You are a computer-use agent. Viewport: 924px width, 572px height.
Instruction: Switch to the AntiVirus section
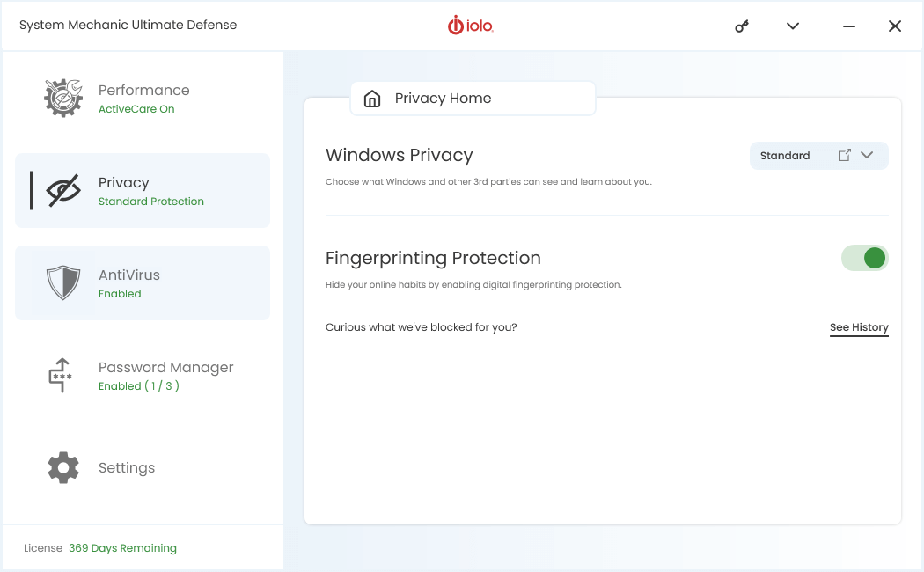pyautogui.click(x=129, y=282)
